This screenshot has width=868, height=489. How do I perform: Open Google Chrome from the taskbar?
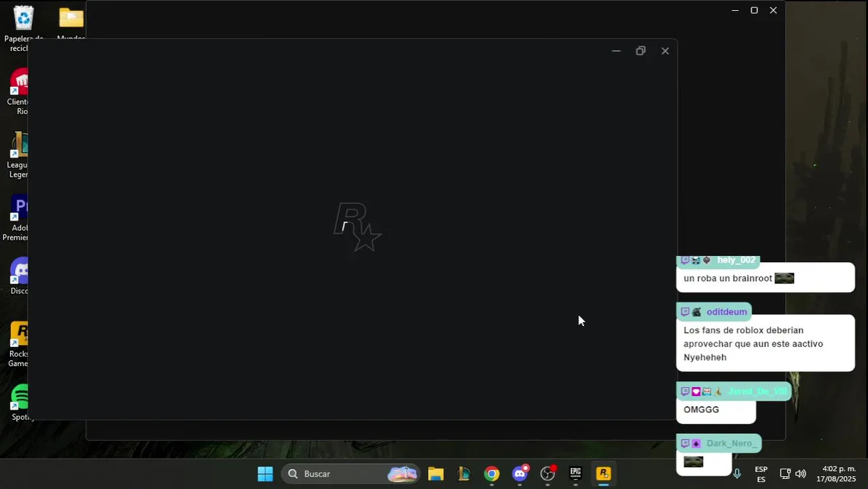pos(492,474)
